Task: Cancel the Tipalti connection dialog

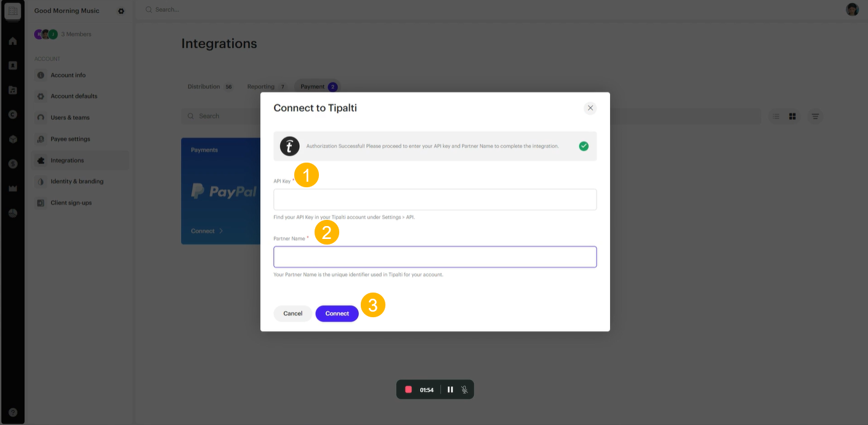Action: (292, 314)
